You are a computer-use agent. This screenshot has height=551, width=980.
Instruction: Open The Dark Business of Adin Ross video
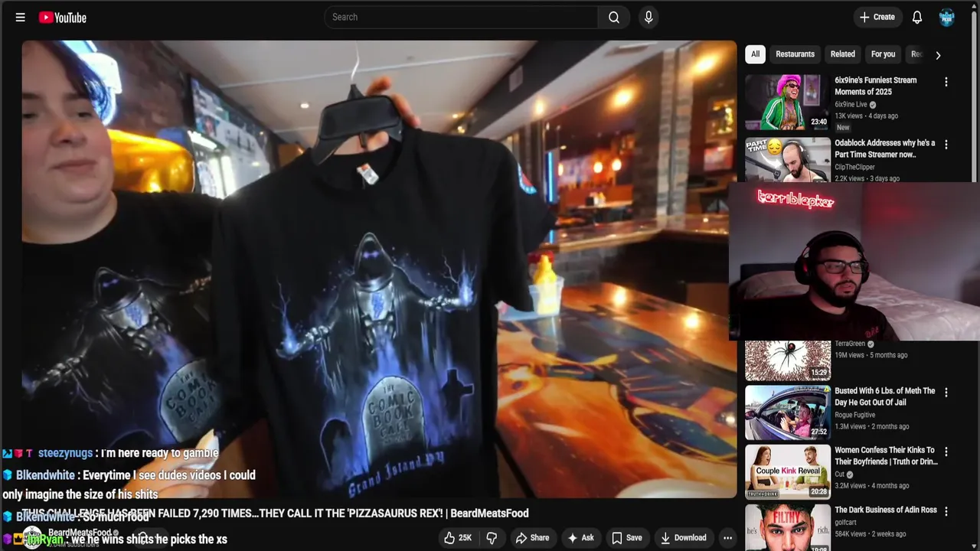886,510
